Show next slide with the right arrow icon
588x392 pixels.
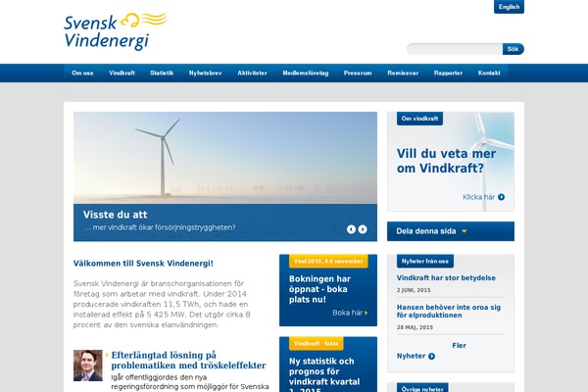point(363,229)
